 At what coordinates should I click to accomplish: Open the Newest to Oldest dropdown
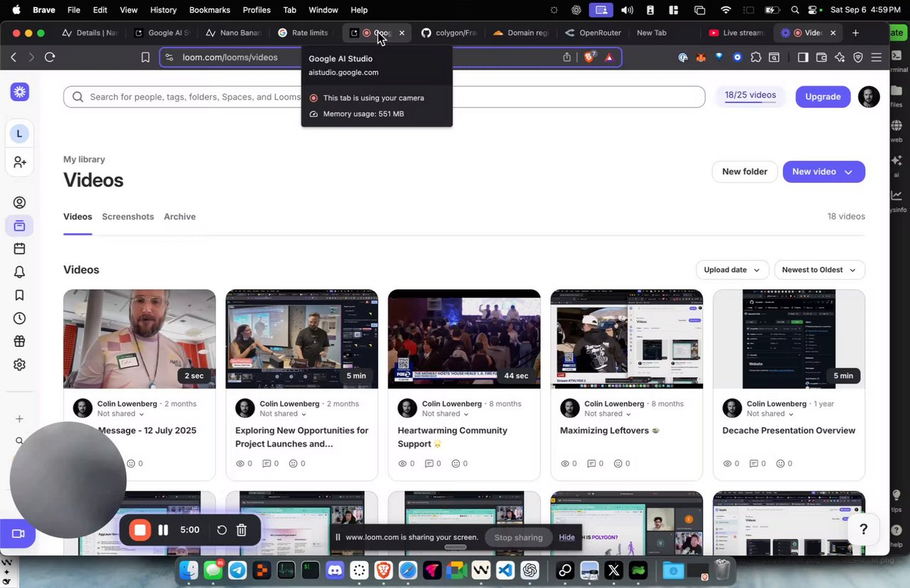pos(819,270)
